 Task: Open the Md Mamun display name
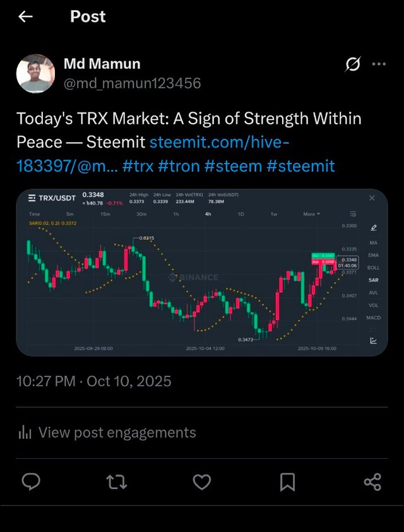102,64
